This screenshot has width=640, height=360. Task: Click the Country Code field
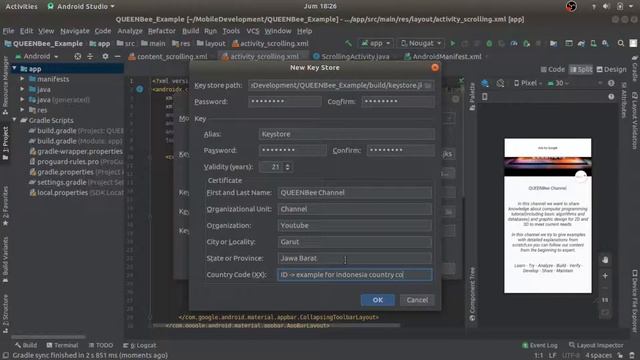tap(355, 275)
